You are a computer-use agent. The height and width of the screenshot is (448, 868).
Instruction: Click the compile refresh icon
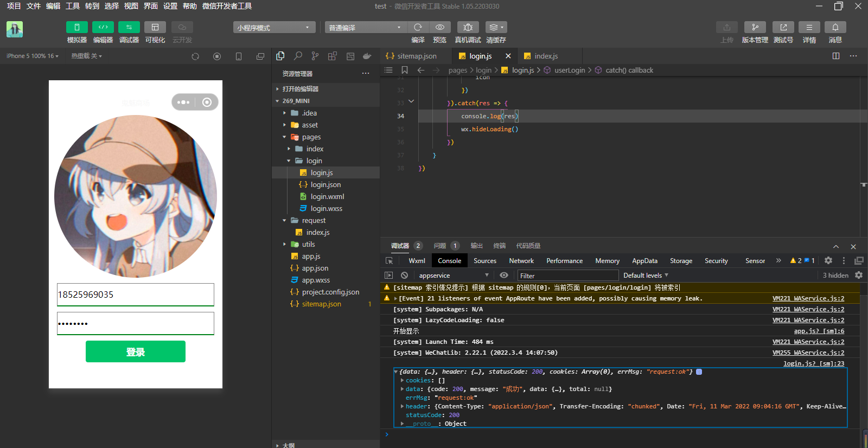tap(418, 27)
